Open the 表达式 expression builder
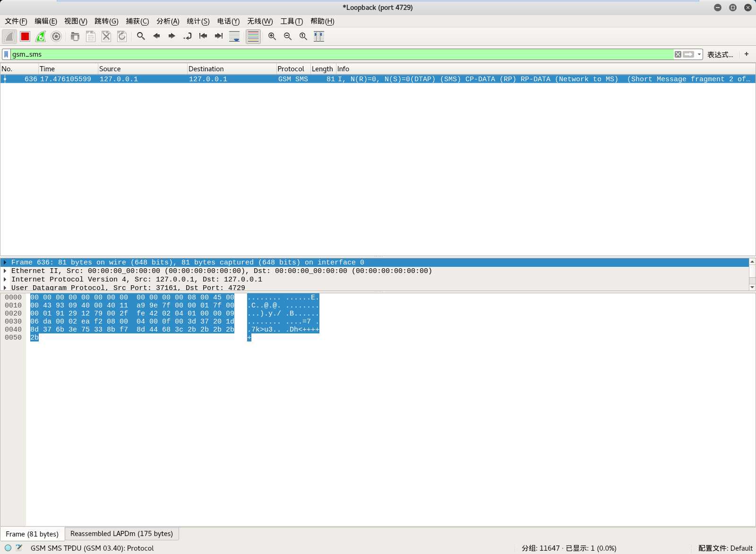Image resolution: width=756 pixels, height=554 pixels. click(x=720, y=55)
